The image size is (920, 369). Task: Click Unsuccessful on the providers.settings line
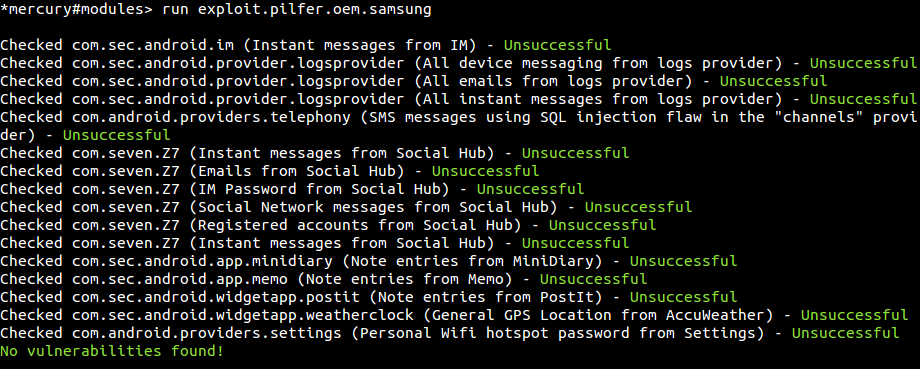pyautogui.click(x=845, y=333)
